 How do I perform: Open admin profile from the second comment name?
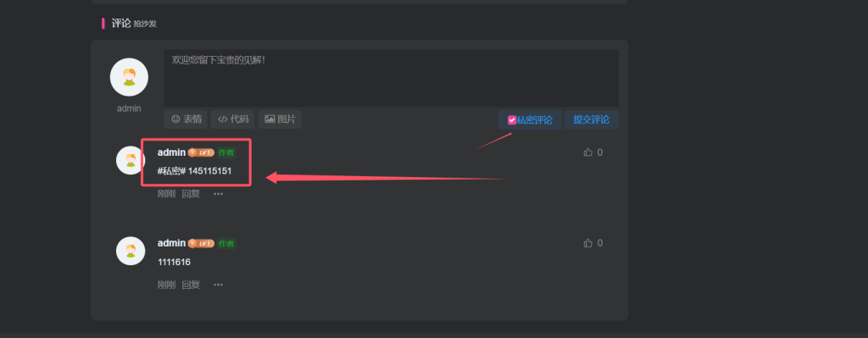click(171, 243)
